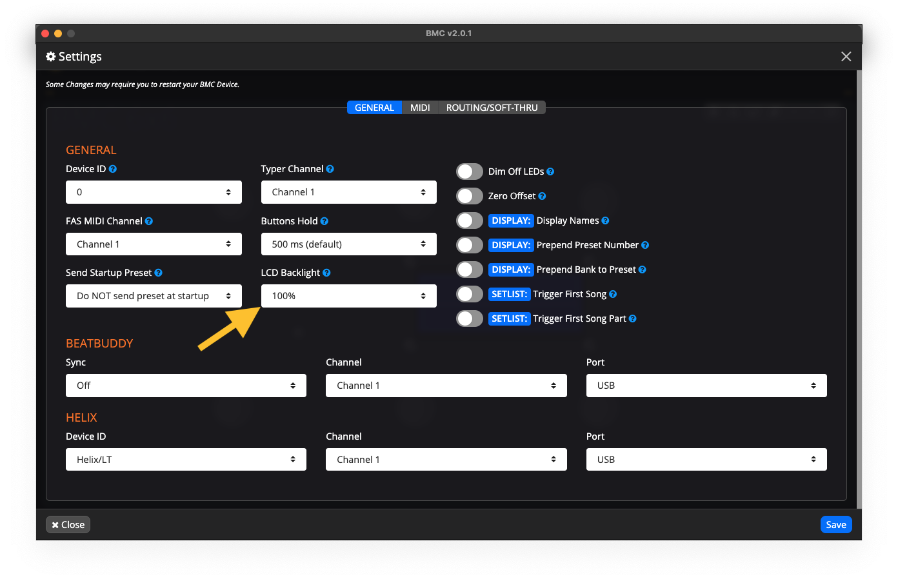Enable Prepend Preset Number switch
Viewport: 898px width, 588px height.
pos(470,245)
